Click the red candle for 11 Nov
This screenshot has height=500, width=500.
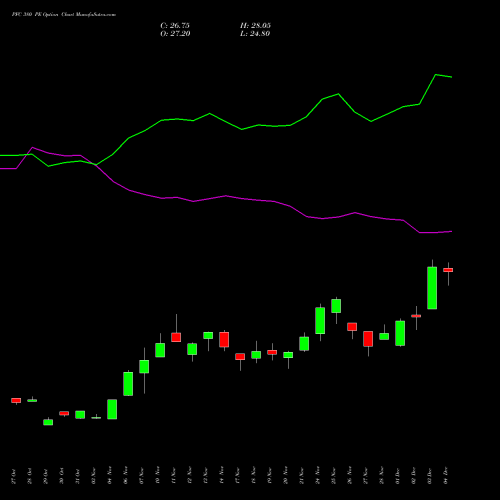coord(176,337)
